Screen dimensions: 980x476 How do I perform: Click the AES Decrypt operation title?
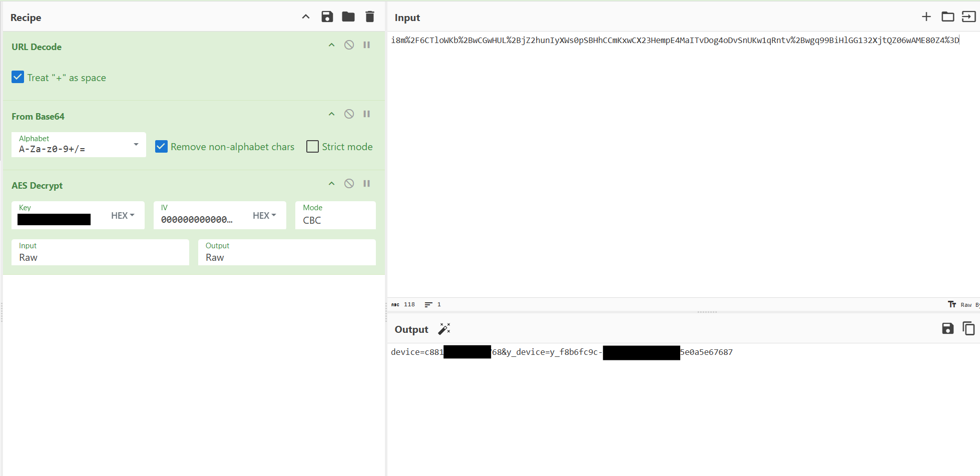point(37,185)
